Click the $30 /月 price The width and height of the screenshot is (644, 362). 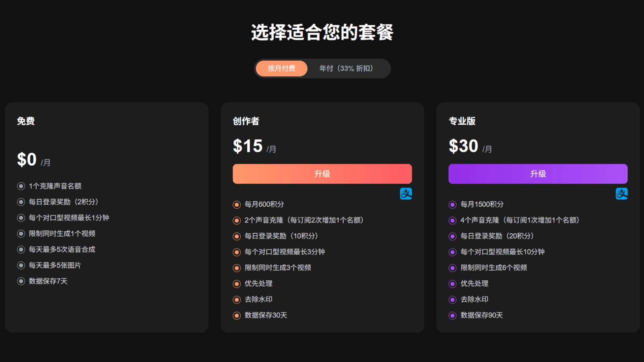click(470, 146)
